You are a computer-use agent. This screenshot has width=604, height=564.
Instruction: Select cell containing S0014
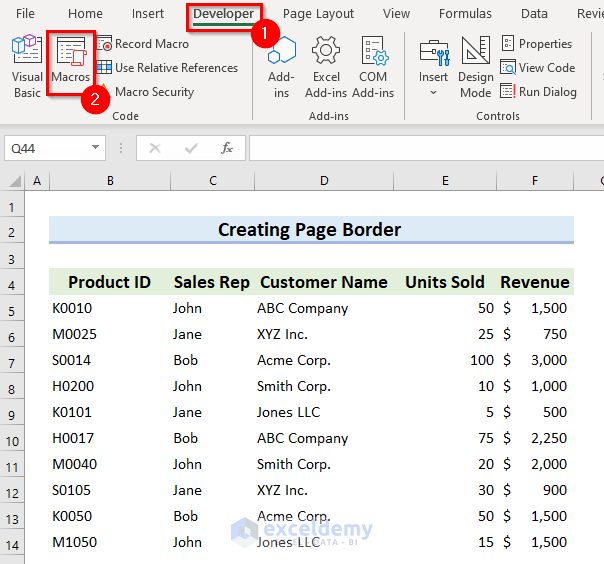tap(110, 360)
